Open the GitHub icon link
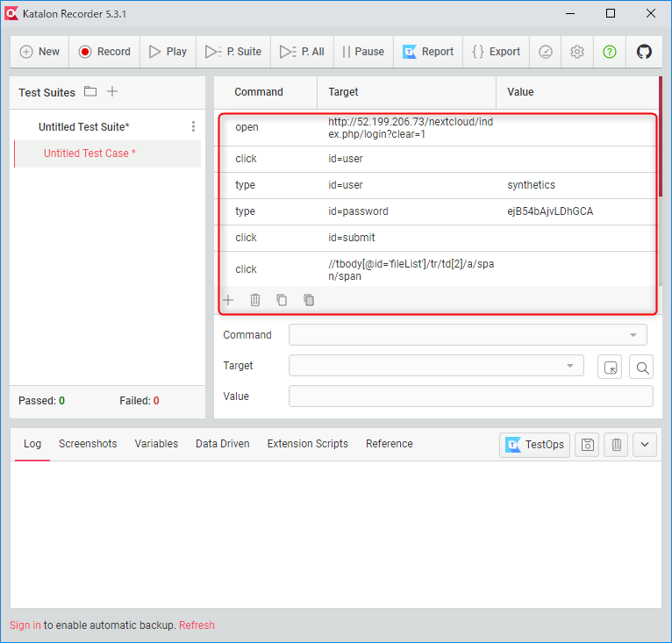The height and width of the screenshot is (643, 672). pyautogui.click(x=644, y=52)
